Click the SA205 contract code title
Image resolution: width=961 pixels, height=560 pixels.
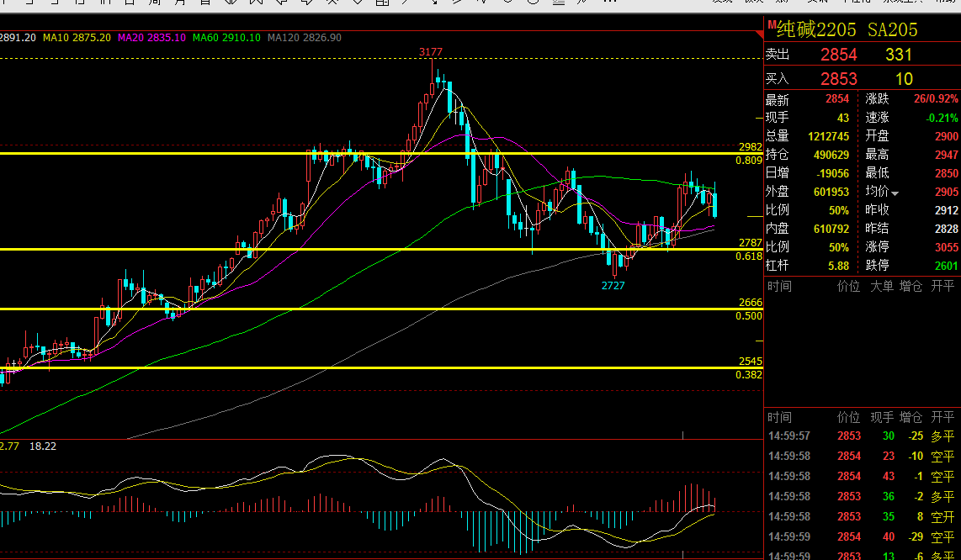[892, 30]
